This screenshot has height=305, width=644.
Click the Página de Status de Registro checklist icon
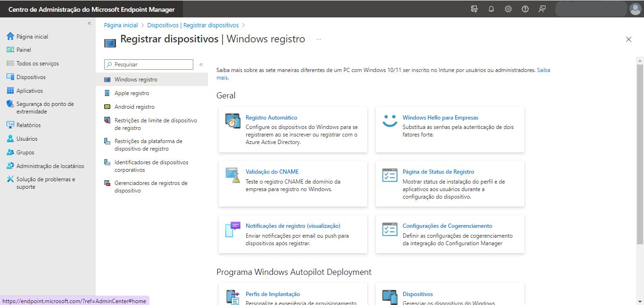tap(390, 175)
